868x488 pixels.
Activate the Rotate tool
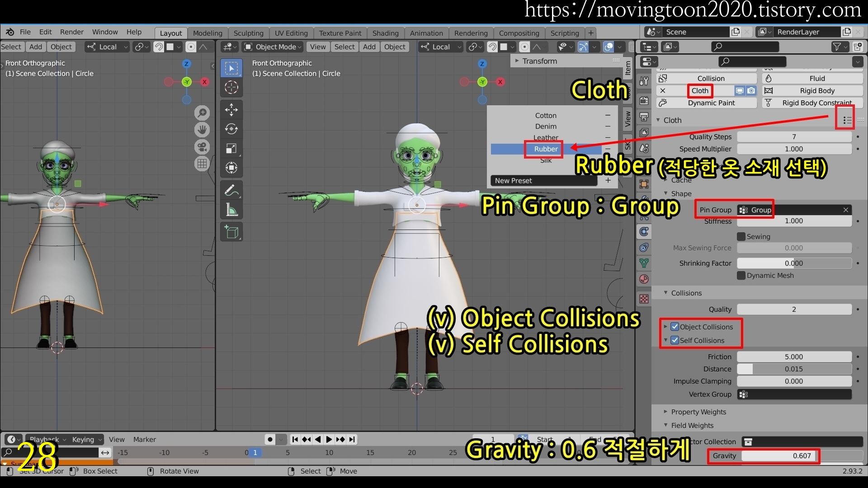click(231, 129)
